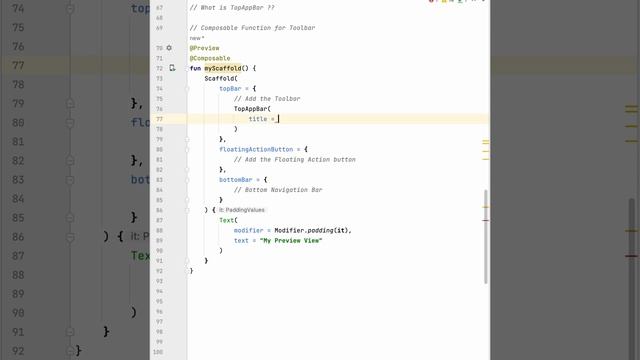Click the "My Preview View" string literal

(291, 240)
